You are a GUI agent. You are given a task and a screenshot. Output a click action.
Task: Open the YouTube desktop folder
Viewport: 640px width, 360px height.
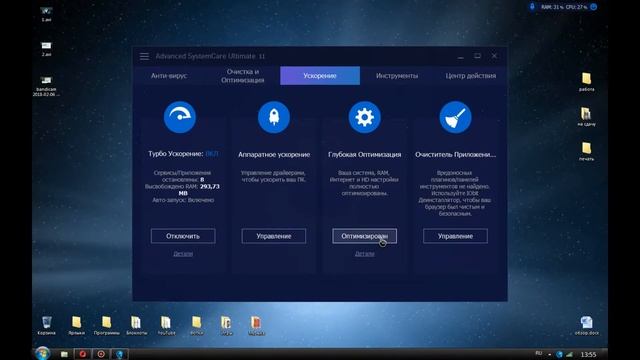pos(166,325)
